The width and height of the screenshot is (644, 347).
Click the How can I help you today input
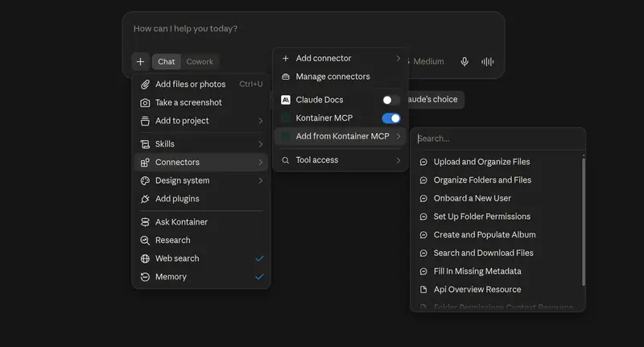313,29
